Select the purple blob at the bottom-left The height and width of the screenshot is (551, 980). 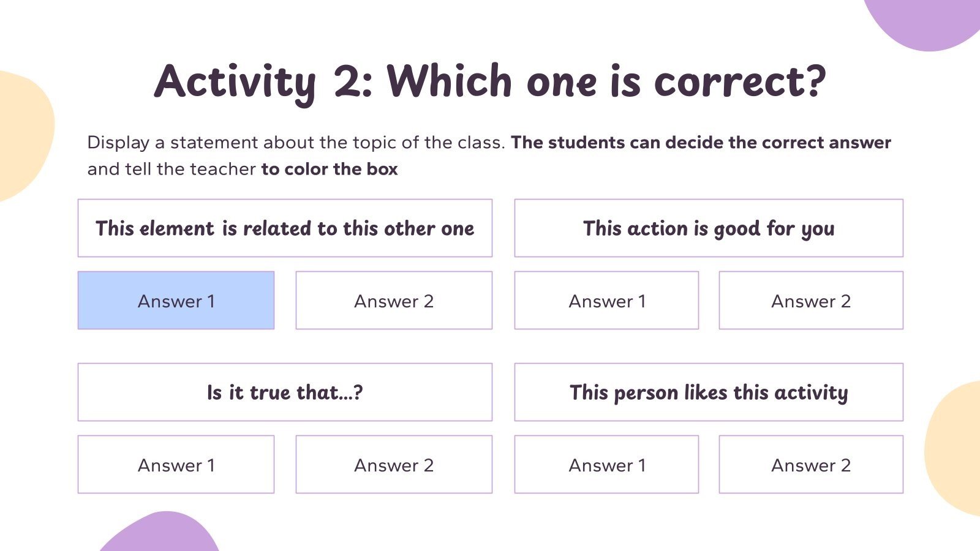tap(162, 534)
